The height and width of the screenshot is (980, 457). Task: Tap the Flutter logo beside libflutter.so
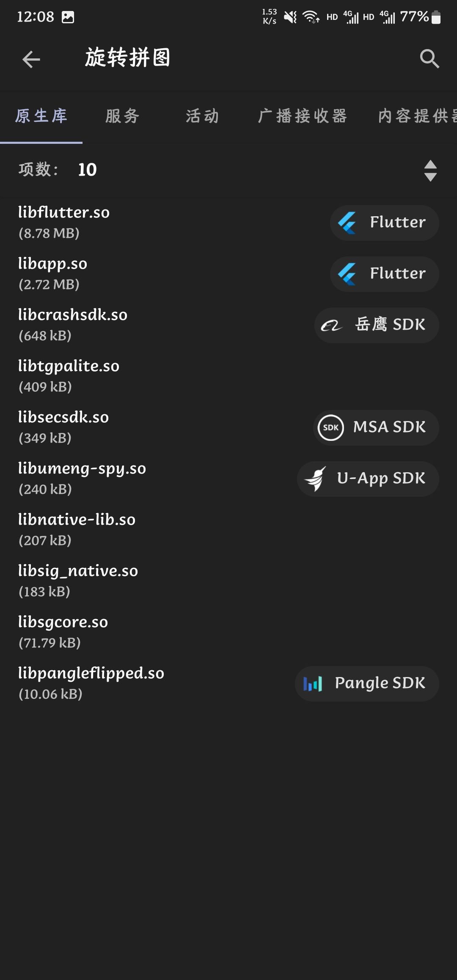(x=347, y=223)
